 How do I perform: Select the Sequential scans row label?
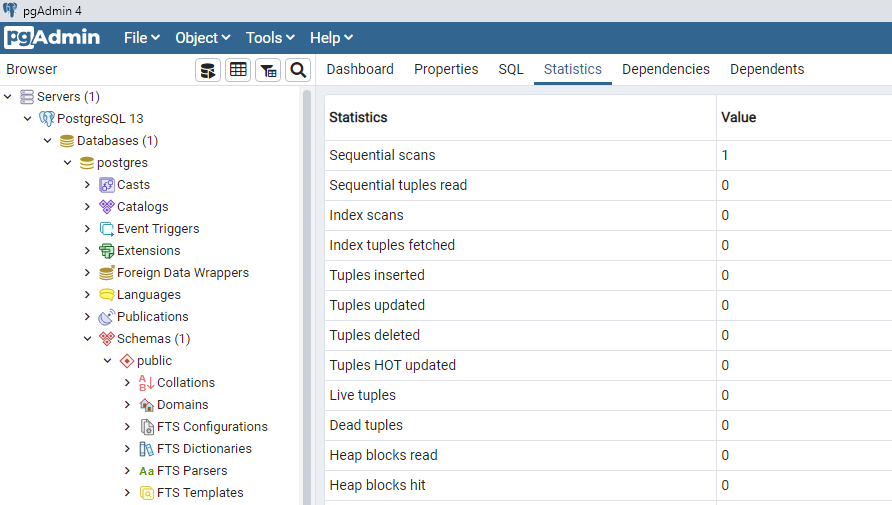point(382,155)
